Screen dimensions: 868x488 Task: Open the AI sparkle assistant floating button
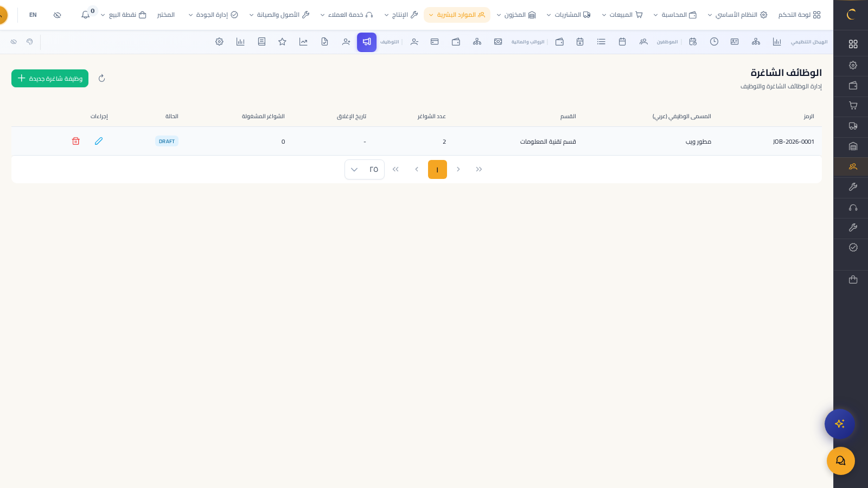click(840, 424)
